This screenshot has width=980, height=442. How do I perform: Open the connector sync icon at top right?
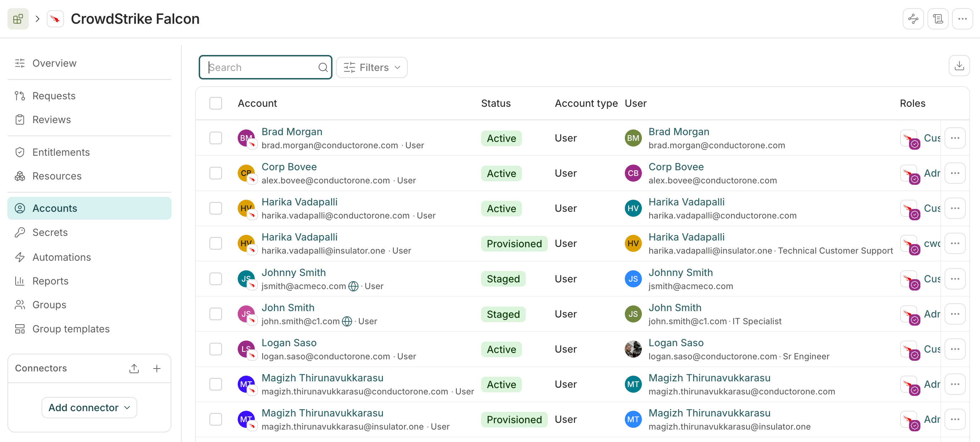coord(913,19)
